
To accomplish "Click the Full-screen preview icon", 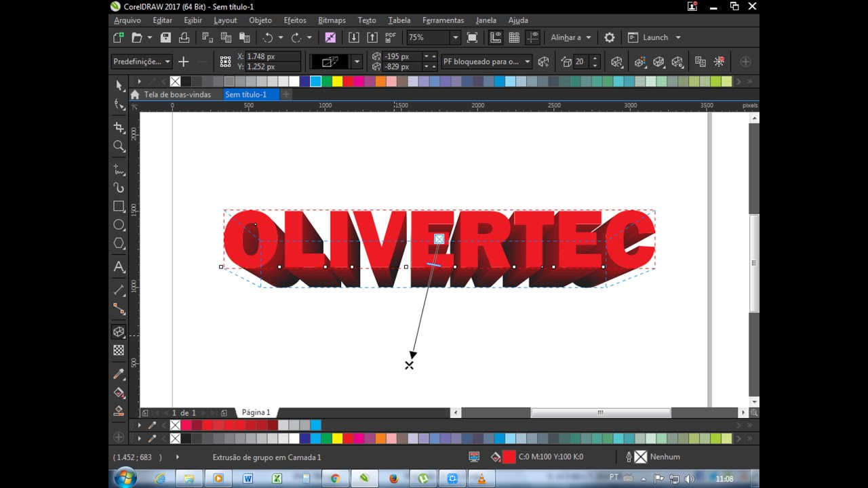I will 473,38.
